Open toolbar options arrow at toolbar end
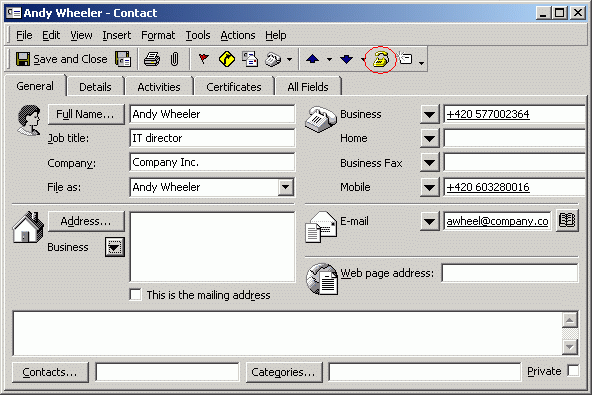This screenshot has height=395, width=592. click(x=421, y=63)
